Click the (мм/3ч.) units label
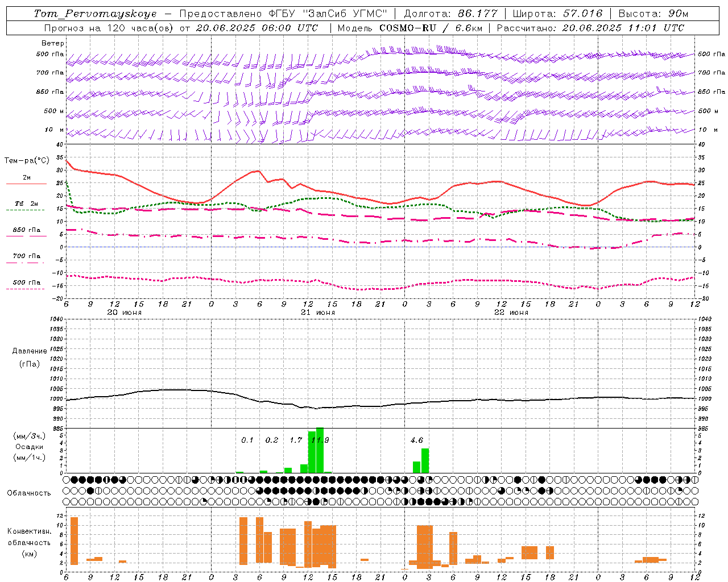The width and height of the screenshot is (728, 582). tap(30, 436)
